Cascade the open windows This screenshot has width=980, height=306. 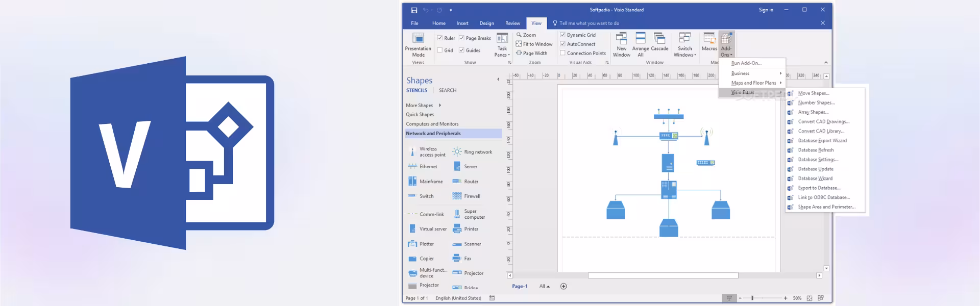[x=659, y=42]
